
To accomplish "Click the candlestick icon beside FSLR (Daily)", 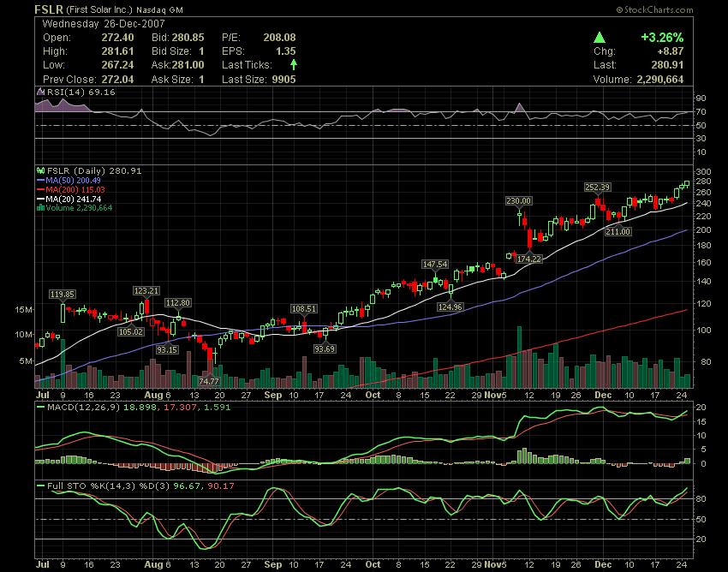I will click(x=41, y=171).
